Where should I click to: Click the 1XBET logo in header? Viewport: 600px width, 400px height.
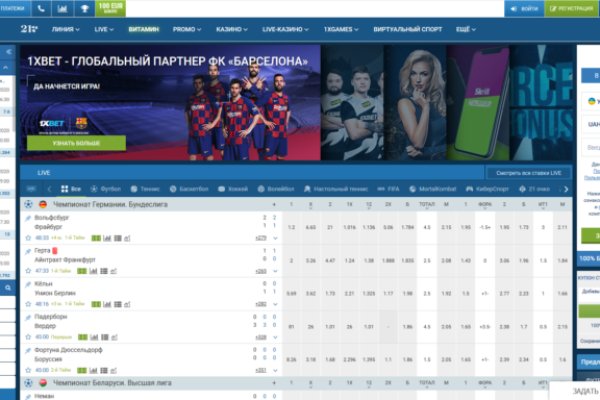[x=29, y=29]
